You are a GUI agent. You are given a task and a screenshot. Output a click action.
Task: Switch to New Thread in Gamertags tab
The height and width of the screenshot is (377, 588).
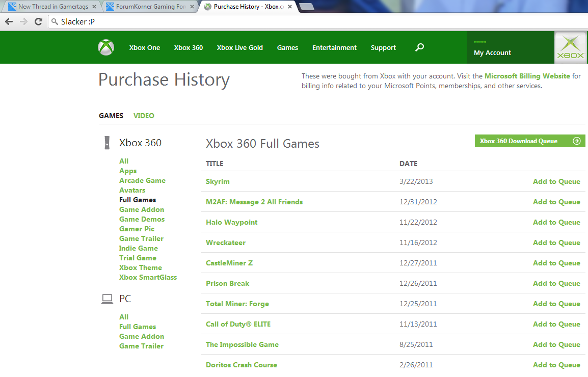[51, 7]
